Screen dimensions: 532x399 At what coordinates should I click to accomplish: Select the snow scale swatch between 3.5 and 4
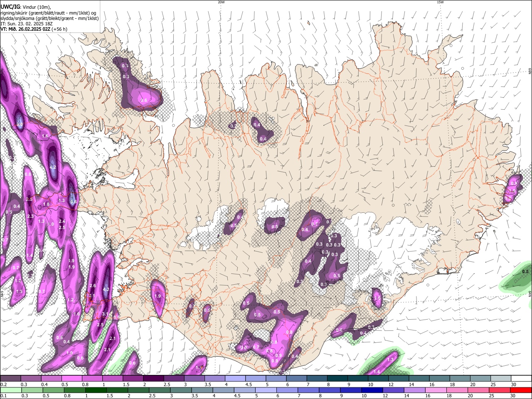click(214, 379)
